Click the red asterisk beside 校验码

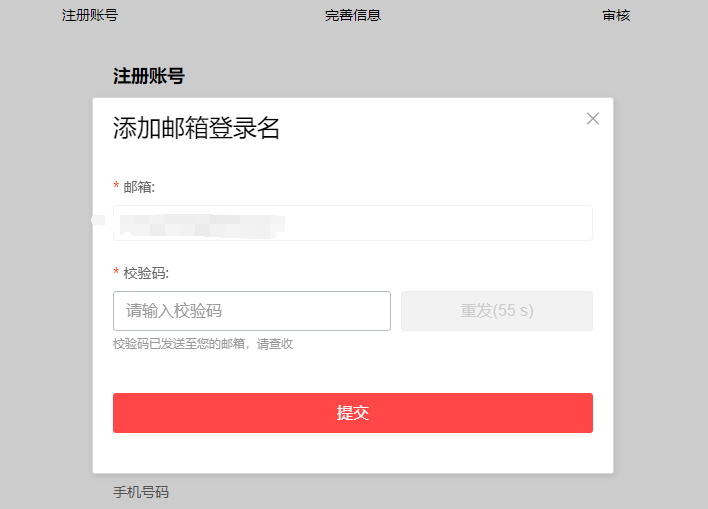pos(116,273)
